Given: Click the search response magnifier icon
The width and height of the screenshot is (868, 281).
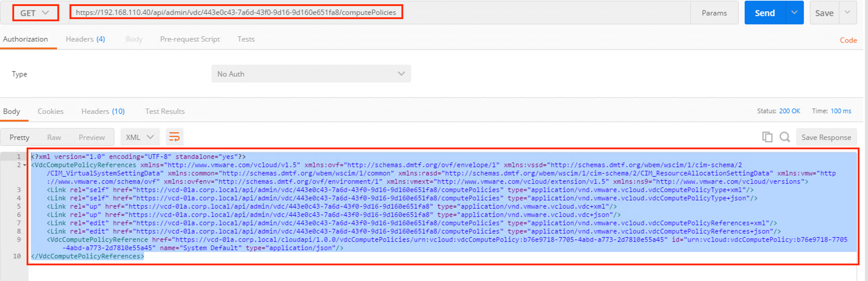Looking at the screenshot, I should (x=784, y=137).
